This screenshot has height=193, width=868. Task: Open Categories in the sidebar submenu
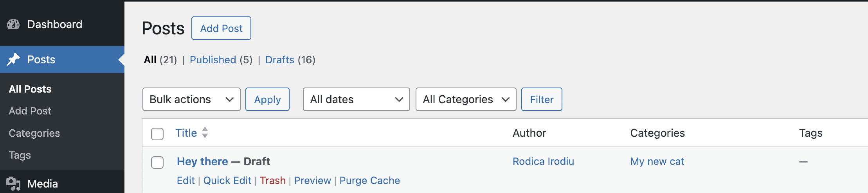pyautogui.click(x=34, y=133)
